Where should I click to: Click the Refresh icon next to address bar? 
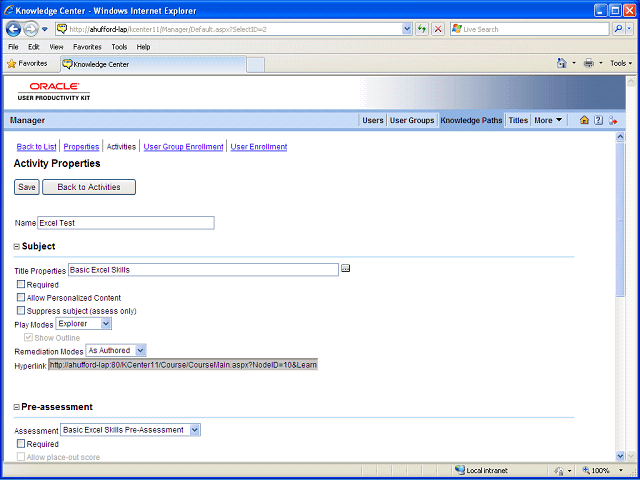tap(422, 29)
